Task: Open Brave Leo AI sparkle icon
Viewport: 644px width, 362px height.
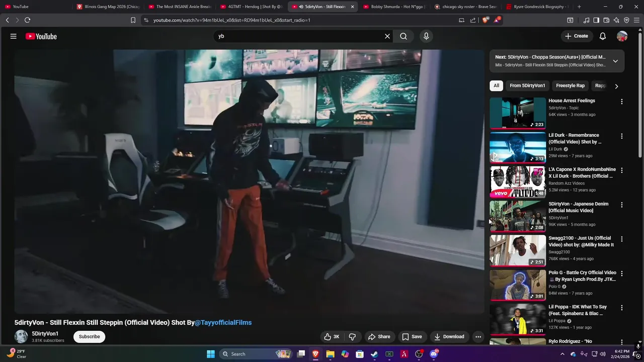Action: (x=616, y=20)
